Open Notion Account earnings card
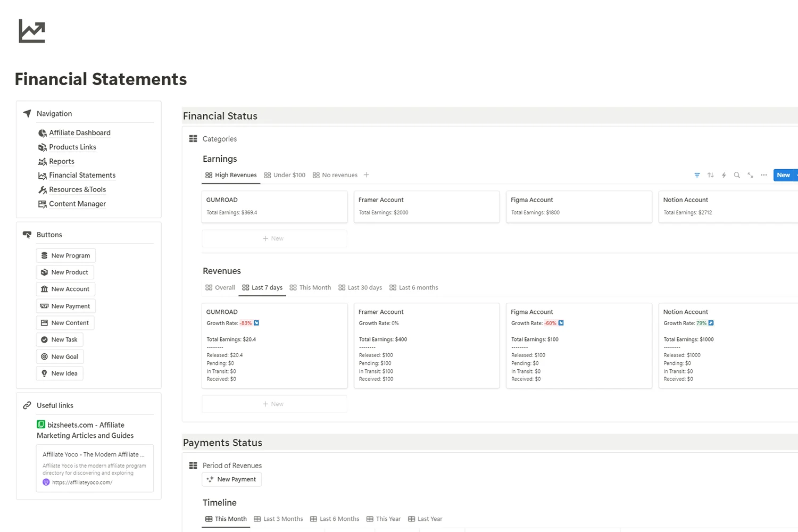798x532 pixels. pyautogui.click(x=728, y=206)
